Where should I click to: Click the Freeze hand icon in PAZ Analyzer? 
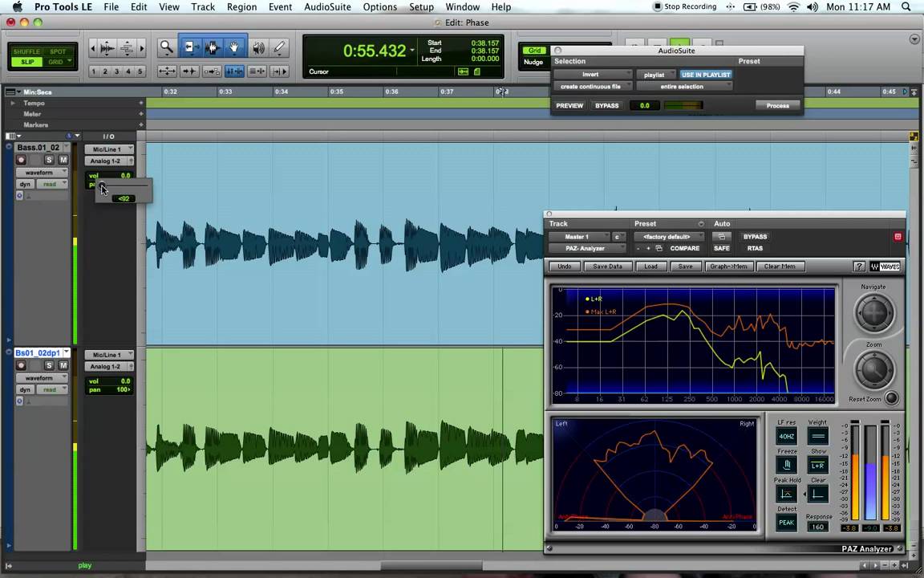click(787, 465)
